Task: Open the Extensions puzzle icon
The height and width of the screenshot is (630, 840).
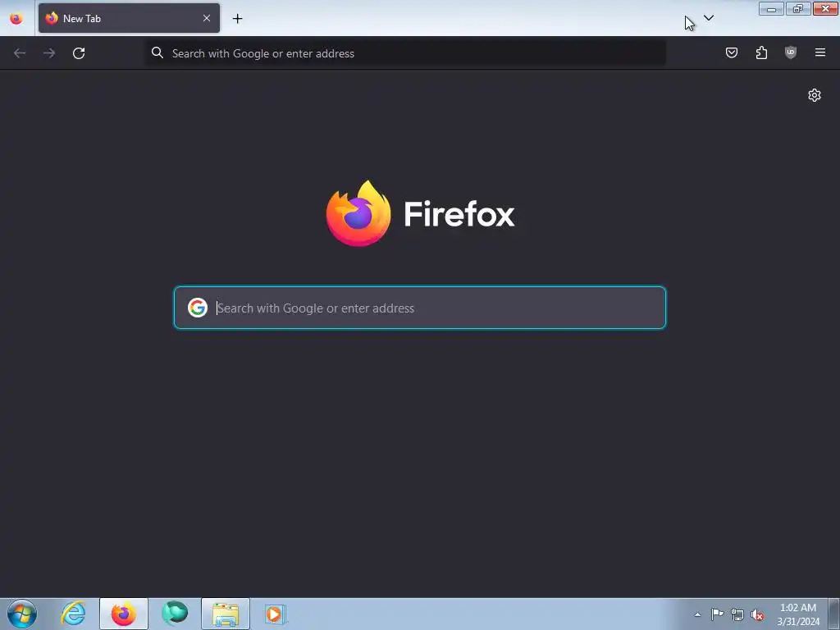Action: (x=761, y=52)
